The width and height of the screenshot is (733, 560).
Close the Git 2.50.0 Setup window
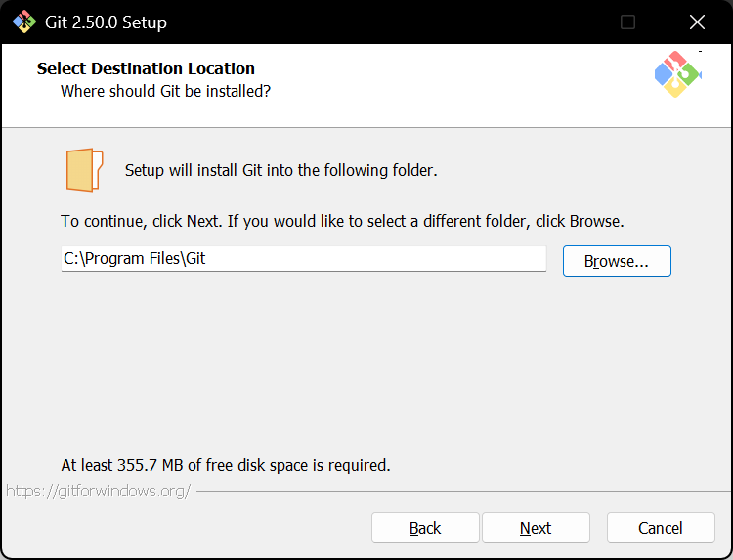click(697, 22)
